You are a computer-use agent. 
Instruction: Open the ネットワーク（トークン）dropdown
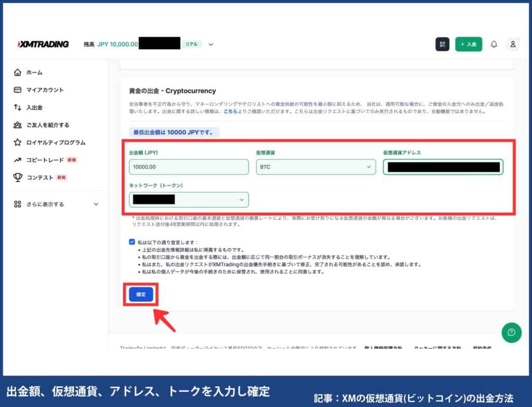189,199
